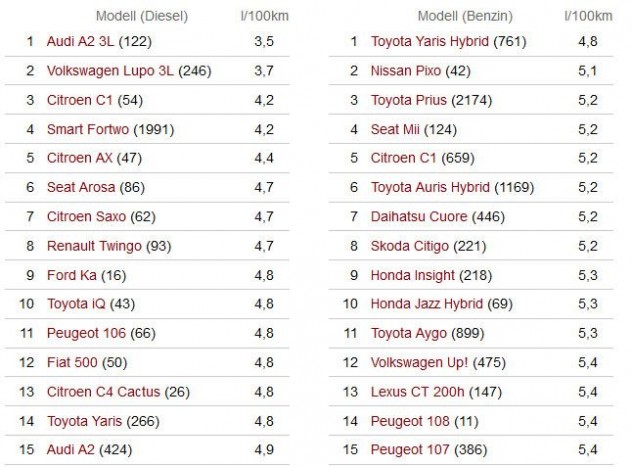Open the Audi A2 3L diesel link

click(x=80, y=42)
